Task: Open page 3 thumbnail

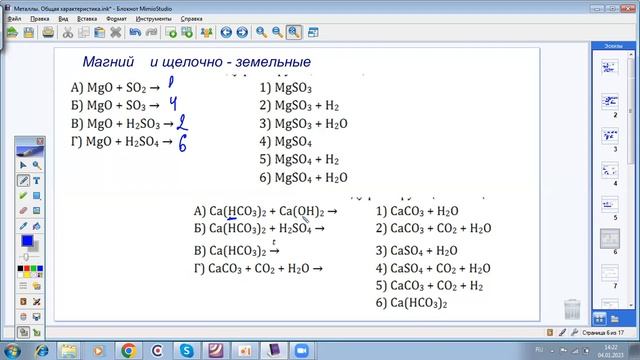Action: (x=610, y=136)
